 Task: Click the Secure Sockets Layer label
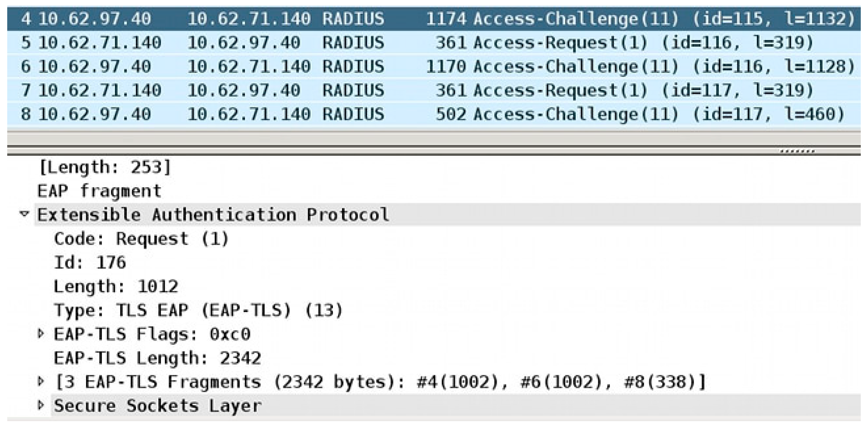pos(157,406)
